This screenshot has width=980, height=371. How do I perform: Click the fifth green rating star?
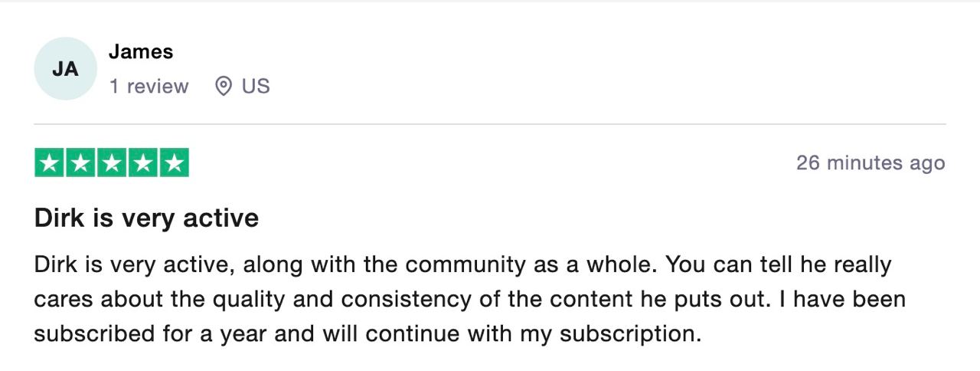[x=175, y=163]
